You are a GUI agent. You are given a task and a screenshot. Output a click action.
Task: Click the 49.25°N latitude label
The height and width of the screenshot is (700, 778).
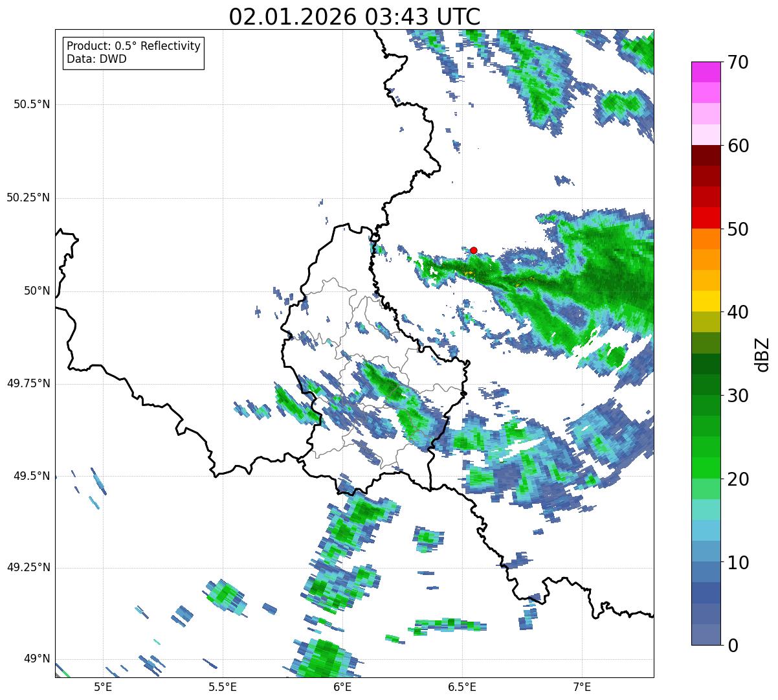28,567
